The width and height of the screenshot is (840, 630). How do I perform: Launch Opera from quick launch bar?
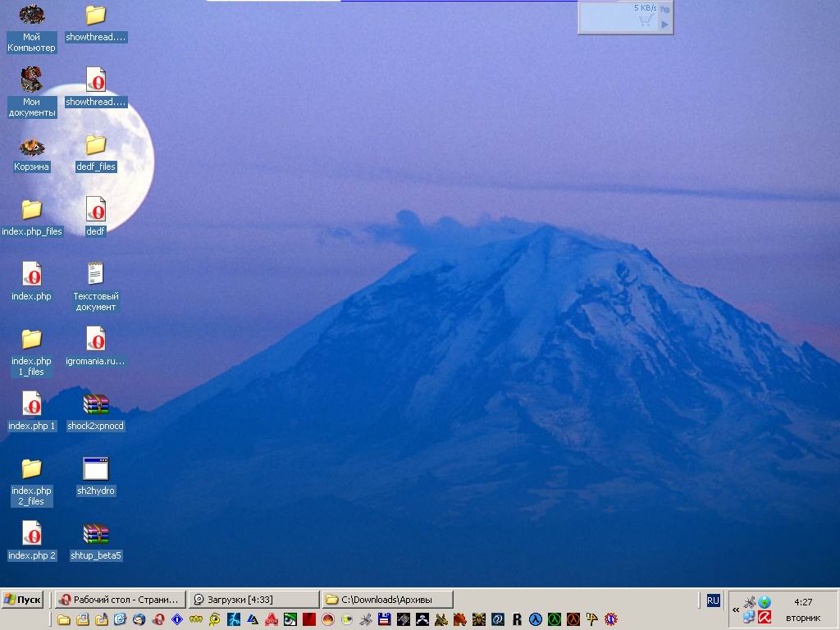[x=158, y=620]
